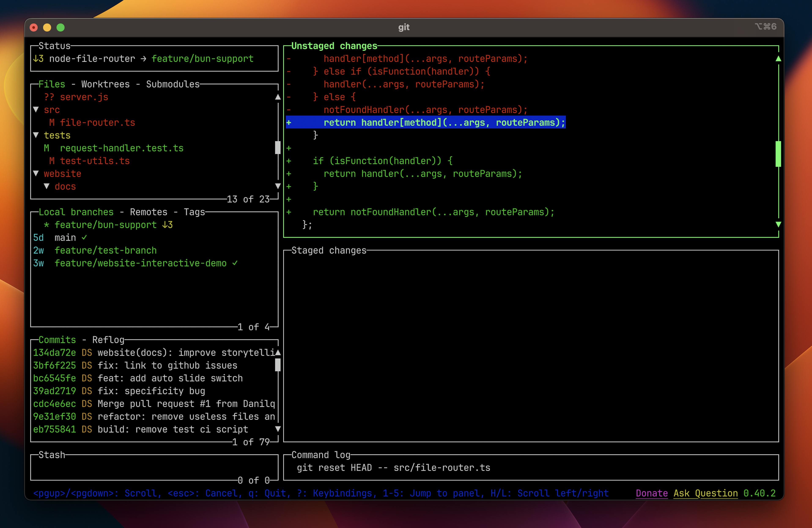The width and height of the screenshot is (812, 528).
Task: Click the scroll-down arrow in Files panel
Action: point(278,186)
